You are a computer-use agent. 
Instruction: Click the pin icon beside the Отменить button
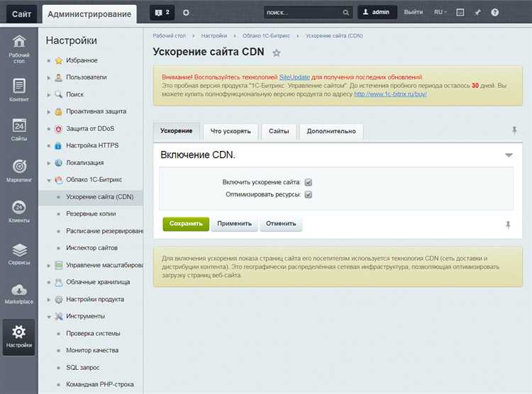[x=508, y=225]
